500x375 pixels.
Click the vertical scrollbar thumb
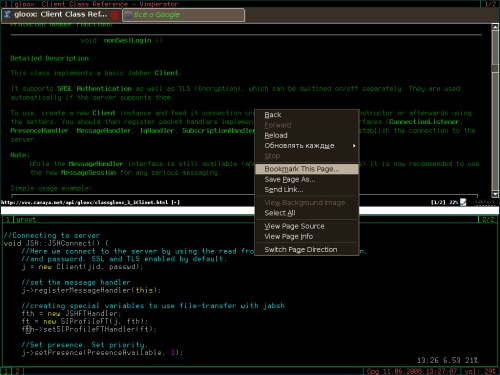point(495,69)
